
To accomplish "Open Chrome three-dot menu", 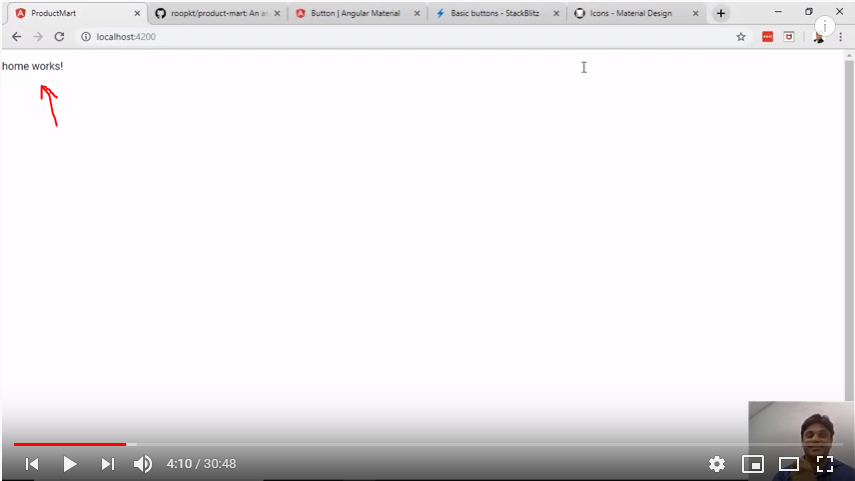I will tap(840, 36).
